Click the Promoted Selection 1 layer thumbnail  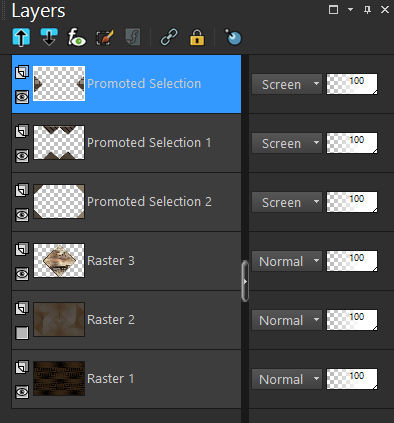coord(59,142)
